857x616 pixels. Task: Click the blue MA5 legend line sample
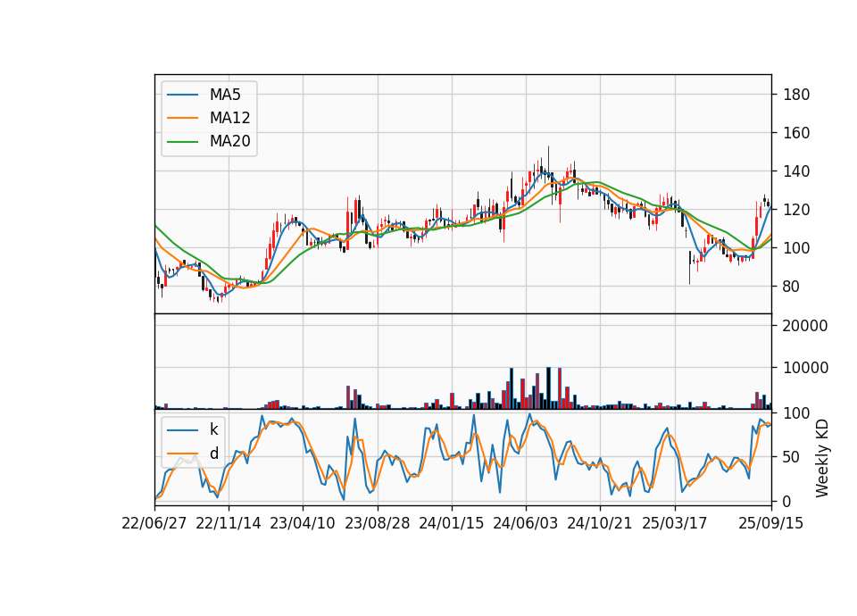[182, 95]
